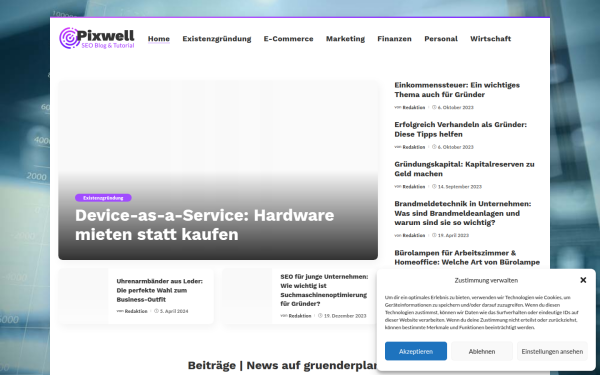Viewport: 600px width, 375px height.
Task: Open Bürolampen für Arbeitszimmer article
Action: (467, 258)
